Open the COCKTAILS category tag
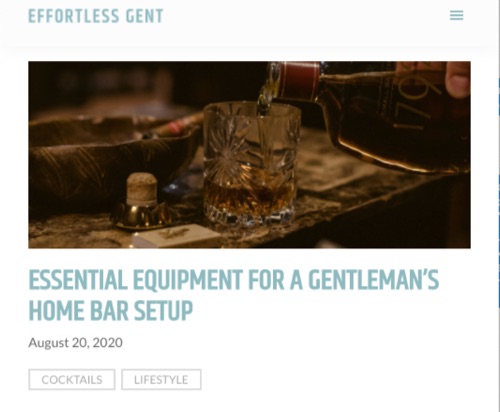500x412 pixels. 72,379
